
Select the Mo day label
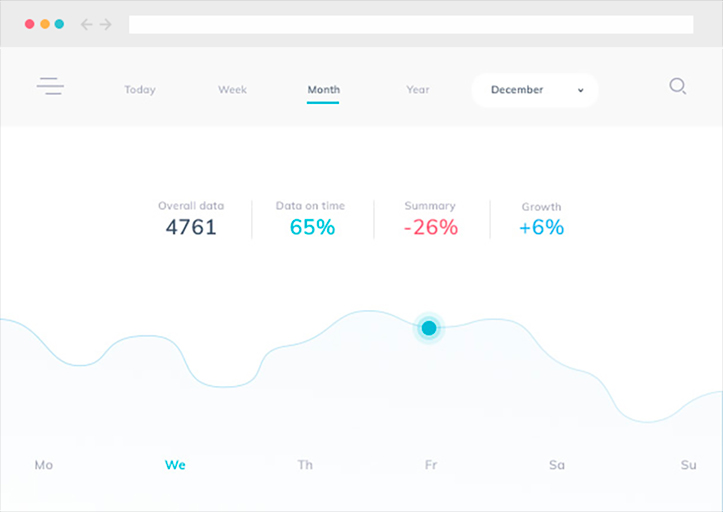click(x=44, y=464)
